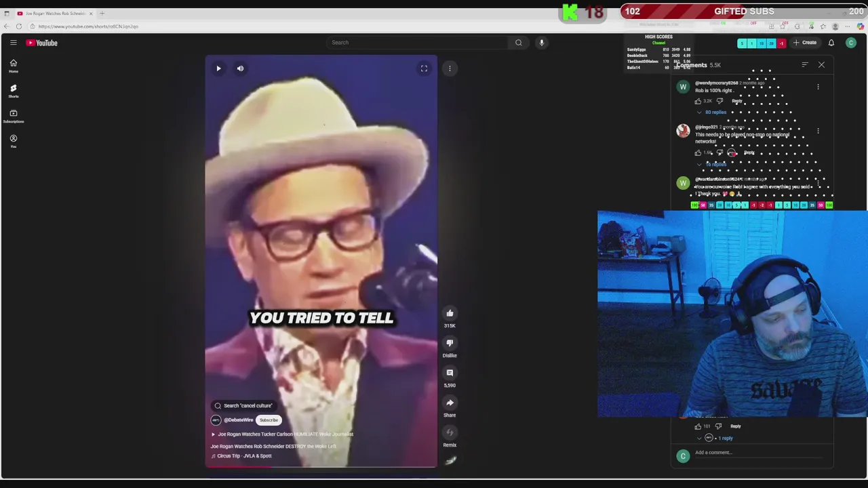Click the Create button
This screenshot has height=488, width=868.
click(805, 43)
